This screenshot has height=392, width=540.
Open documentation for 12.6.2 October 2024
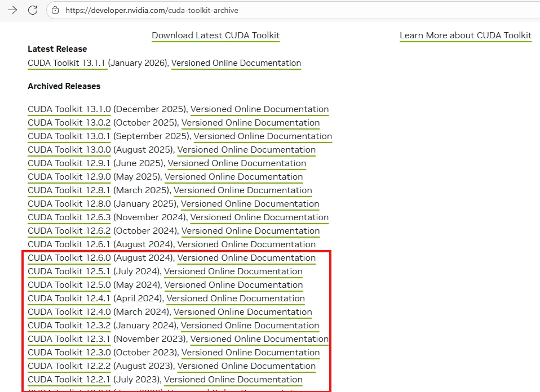pos(250,230)
